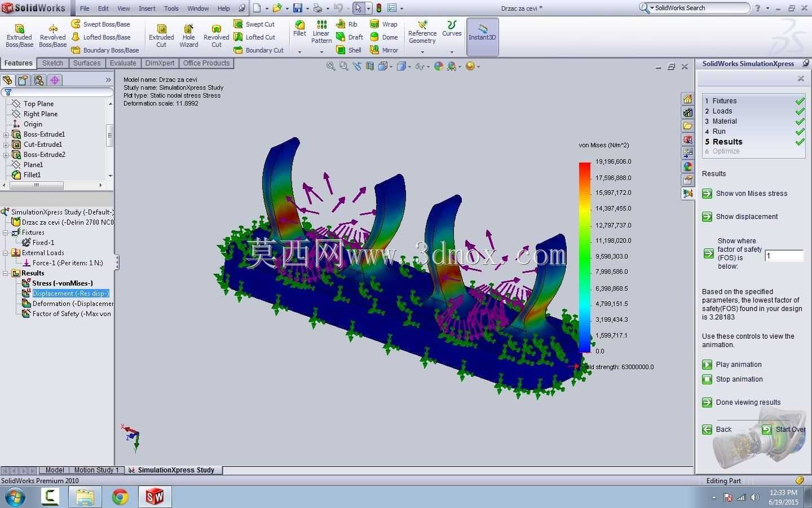Apply the Draft tool
The image size is (812, 508).
click(350, 37)
